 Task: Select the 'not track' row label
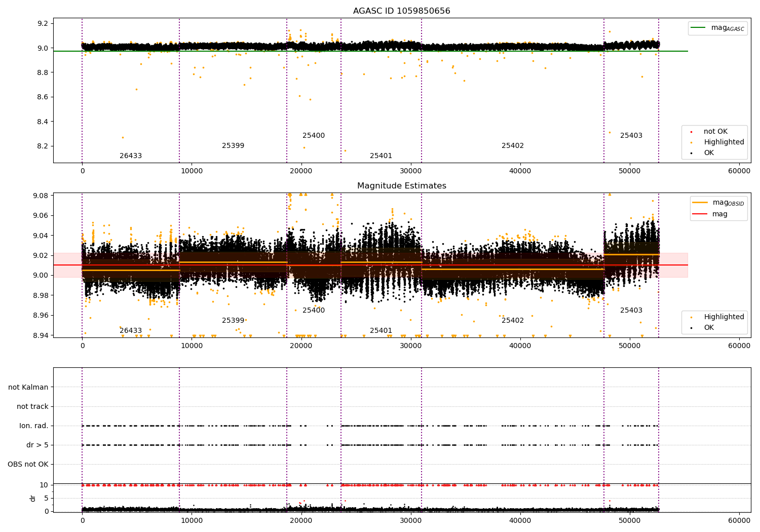point(32,406)
